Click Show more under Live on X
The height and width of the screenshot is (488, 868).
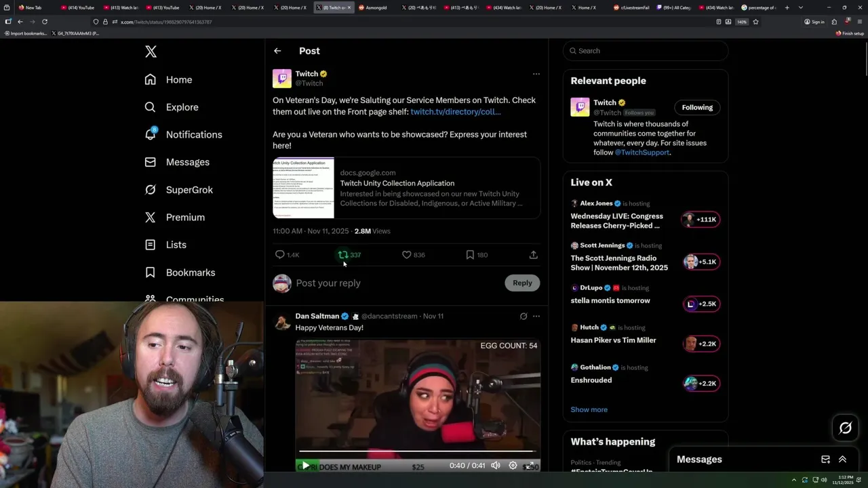point(589,409)
